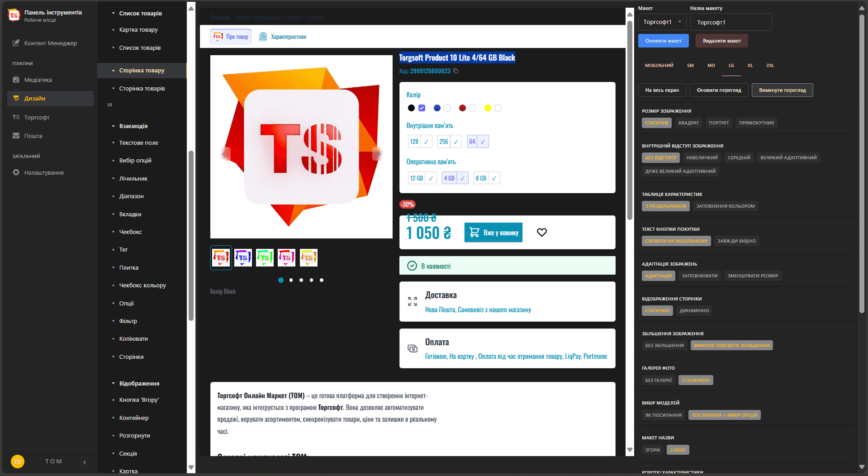
Task: Click the expand icon beside Доставка
Action: [x=413, y=301]
